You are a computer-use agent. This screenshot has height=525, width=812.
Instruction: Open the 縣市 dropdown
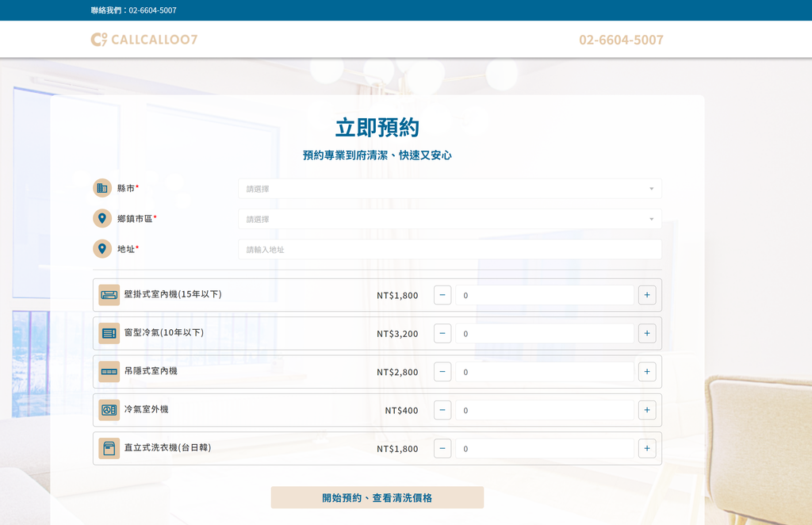(x=450, y=189)
